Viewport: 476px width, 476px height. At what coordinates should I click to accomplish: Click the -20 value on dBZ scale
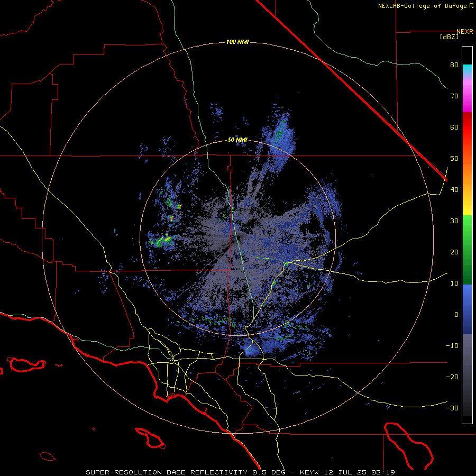point(452,377)
